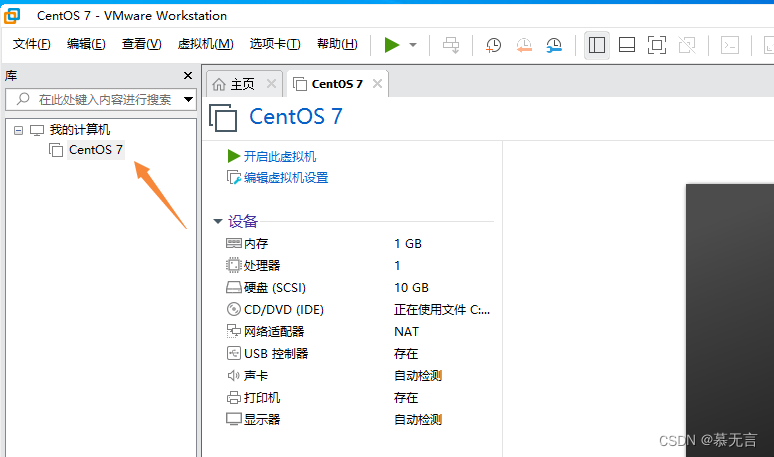Click the 硬盘 (SCSI) device row
Screen dimensions: 774x457
pos(358,287)
